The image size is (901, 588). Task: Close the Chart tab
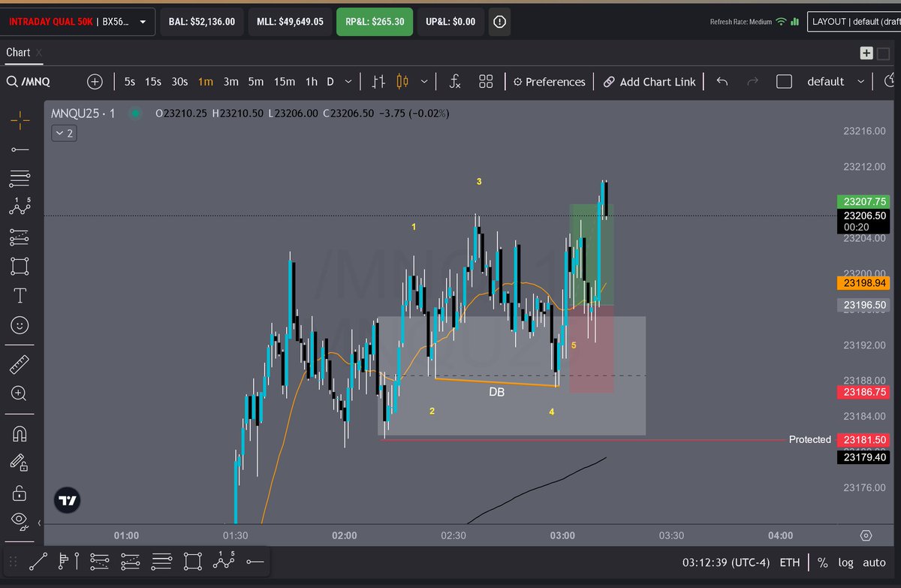[x=39, y=53]
